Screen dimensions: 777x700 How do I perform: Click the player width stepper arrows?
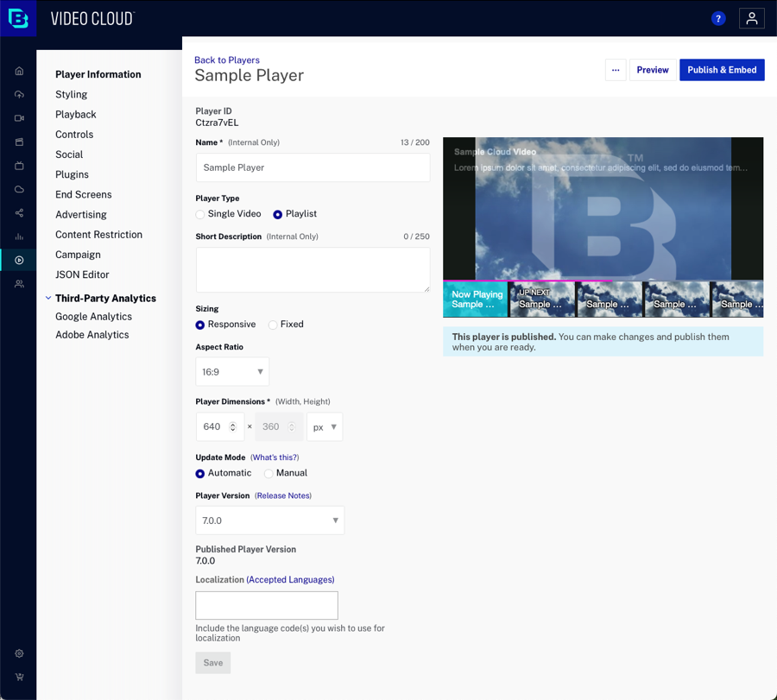[233, 427]
